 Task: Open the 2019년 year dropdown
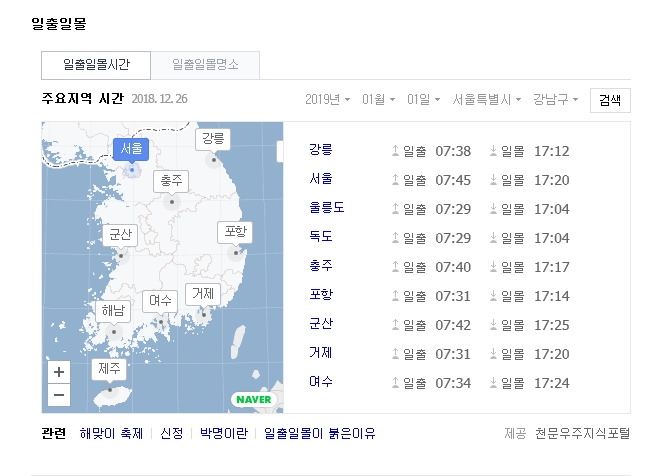coord(327,100)
